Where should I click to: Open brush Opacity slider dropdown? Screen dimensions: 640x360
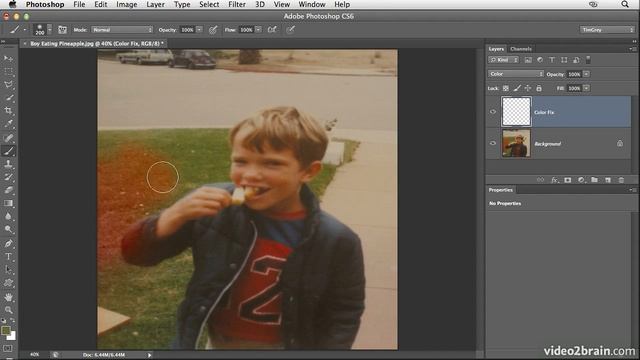coord(199,30)
